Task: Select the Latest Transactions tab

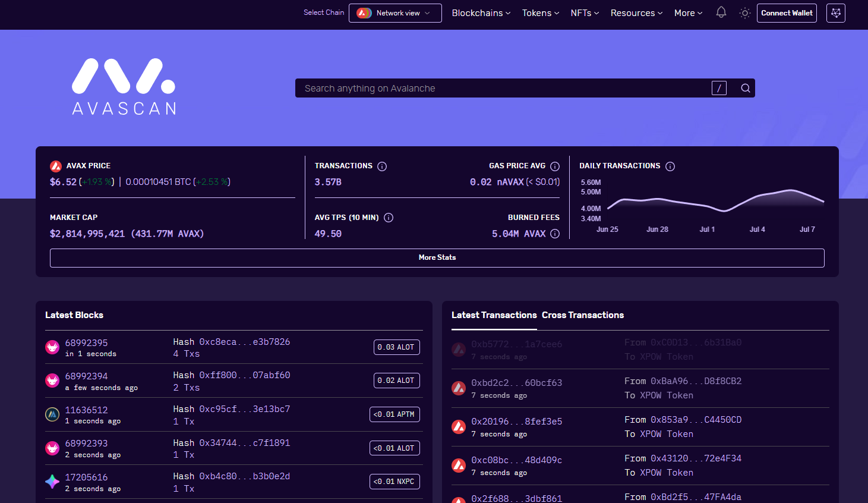Action: pyautogui.click(x=494, y=315)
